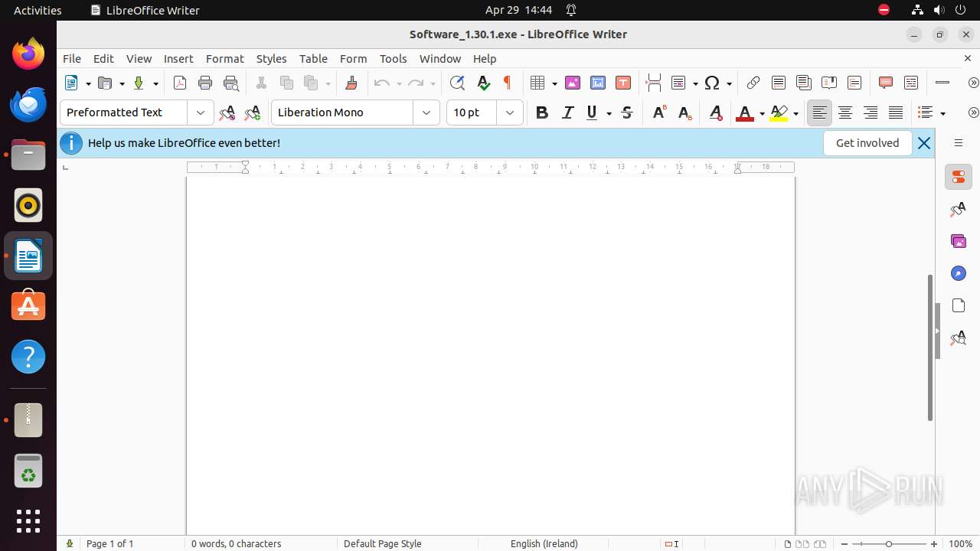Viewport: 980px width, 551px height.
Task: Open the sidebar Properties deck
Action: [x=959, y=177]
